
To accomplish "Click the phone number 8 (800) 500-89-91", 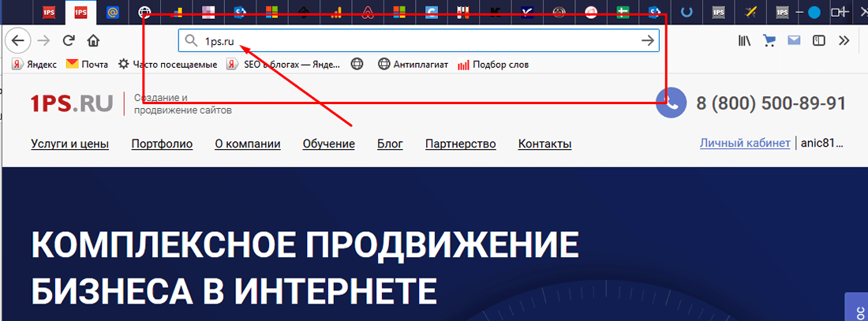I will [771, 103].
